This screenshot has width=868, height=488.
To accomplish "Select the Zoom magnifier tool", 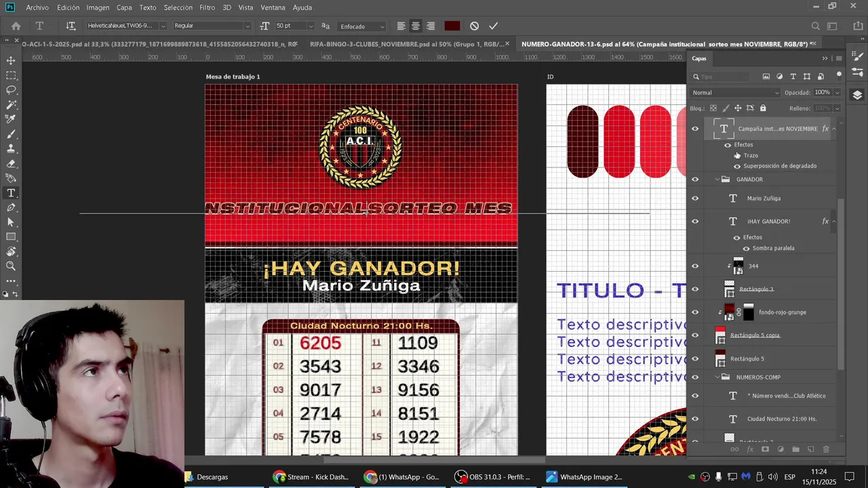I will pos(11,266).
